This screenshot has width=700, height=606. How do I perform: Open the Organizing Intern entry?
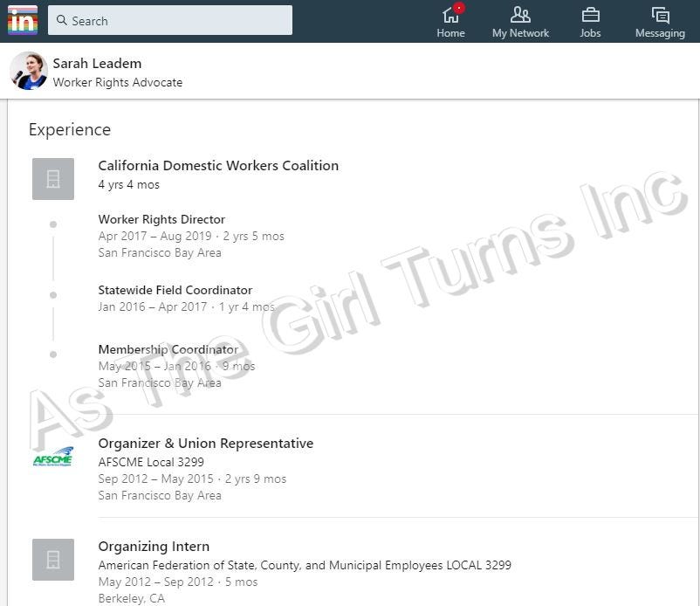tap(154, 547)
